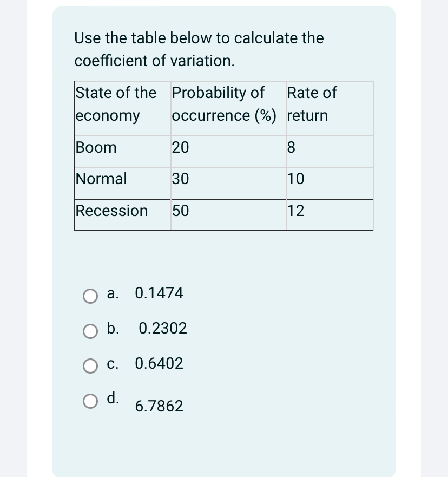Click the answer value 6.7862

click(x=159, y=406)
